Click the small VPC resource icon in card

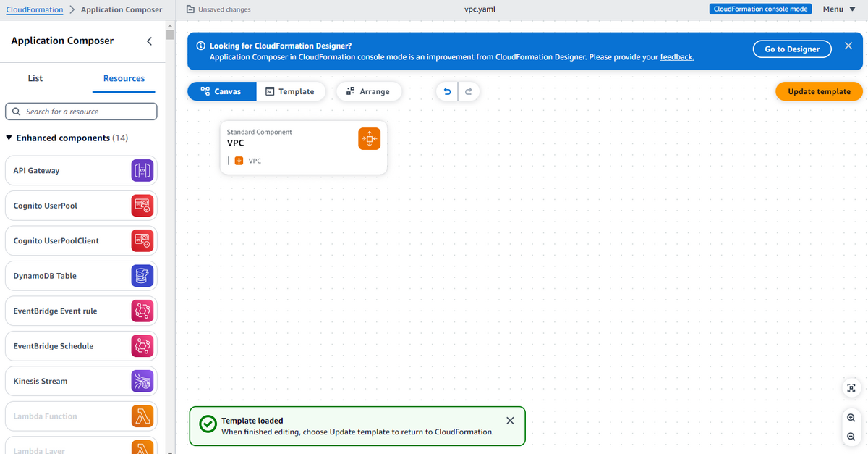coord(239,161)
